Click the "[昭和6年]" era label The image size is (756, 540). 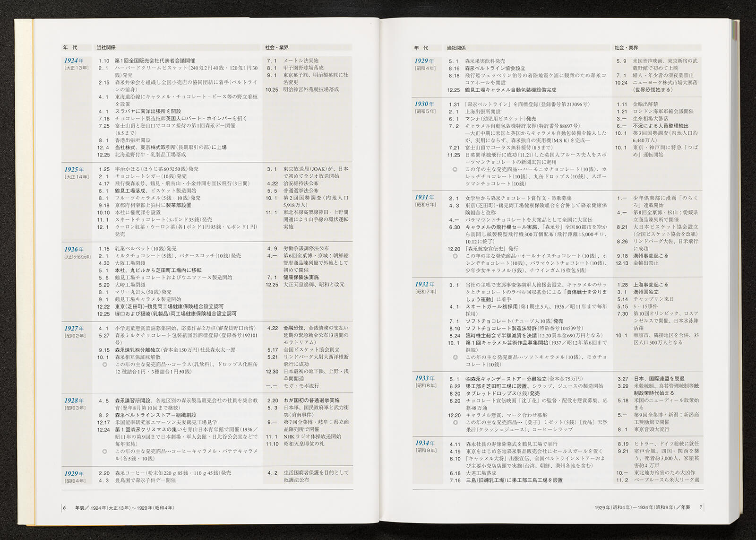coord(426,205)
